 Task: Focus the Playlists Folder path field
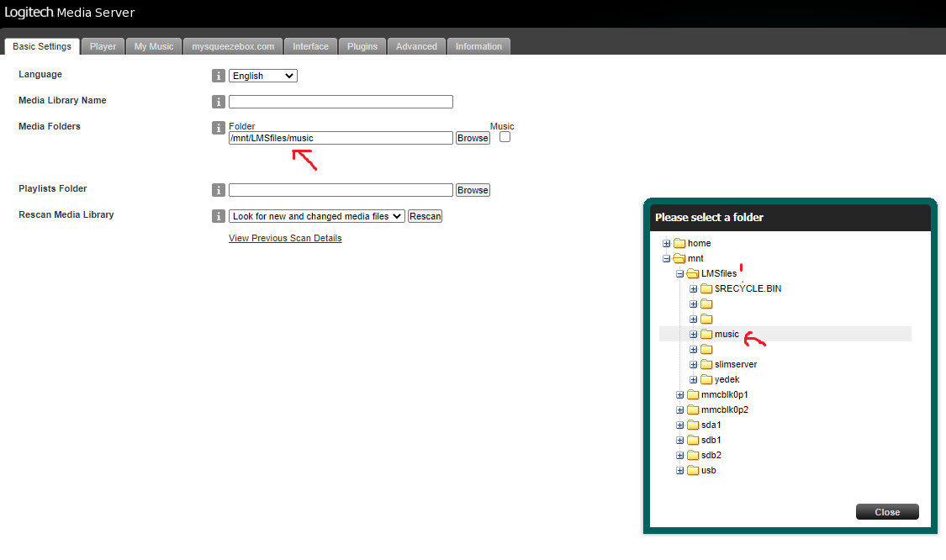[341, 190]
